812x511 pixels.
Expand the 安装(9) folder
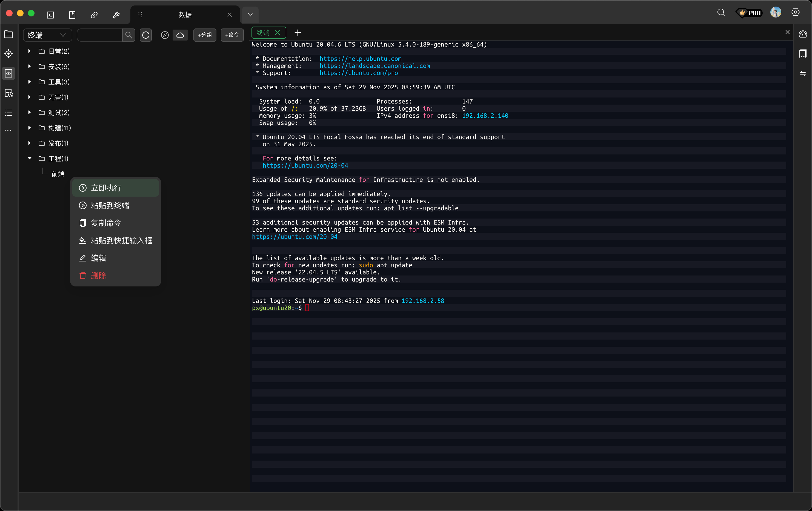(30, 66)
